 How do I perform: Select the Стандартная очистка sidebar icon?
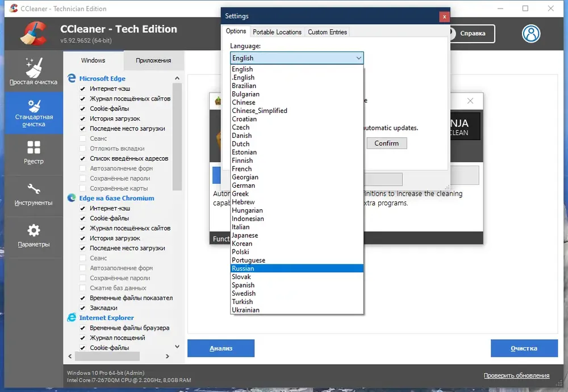[34, 106]
